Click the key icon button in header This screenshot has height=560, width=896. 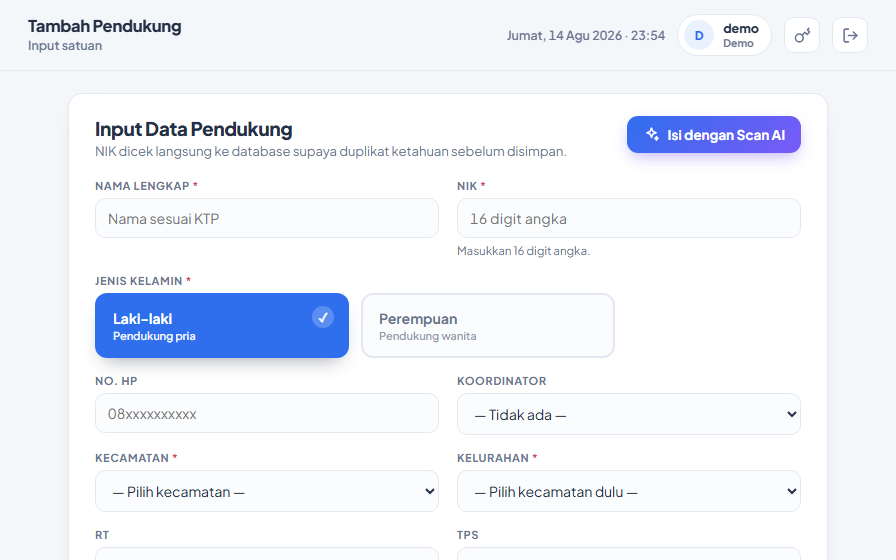coord(802,35)
